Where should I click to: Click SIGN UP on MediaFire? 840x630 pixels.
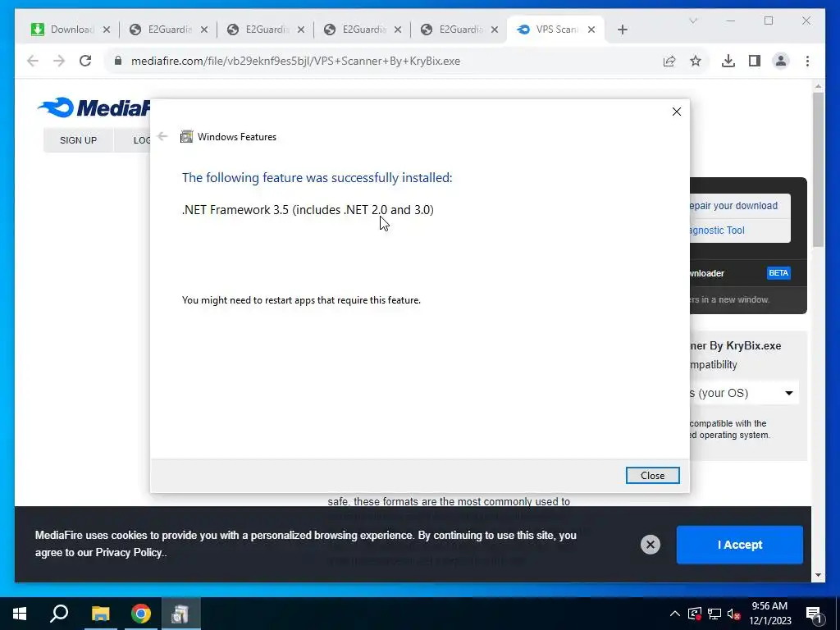(x=78, y=140)
